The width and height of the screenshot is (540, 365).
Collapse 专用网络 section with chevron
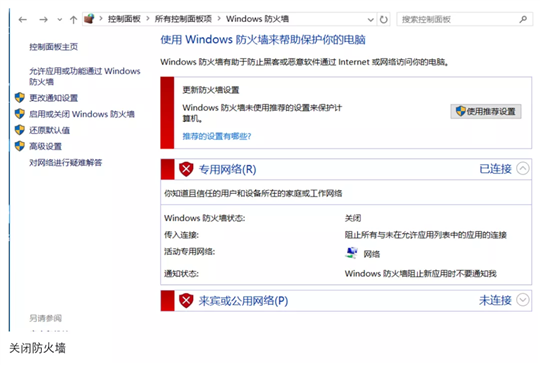523,169
